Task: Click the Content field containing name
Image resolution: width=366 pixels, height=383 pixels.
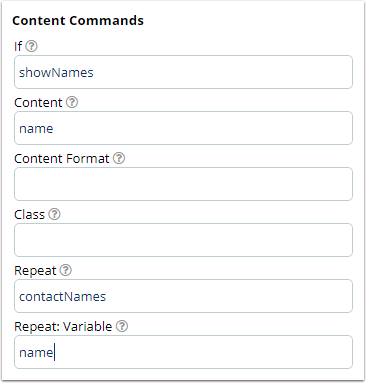Action: (x=183, y=128)
